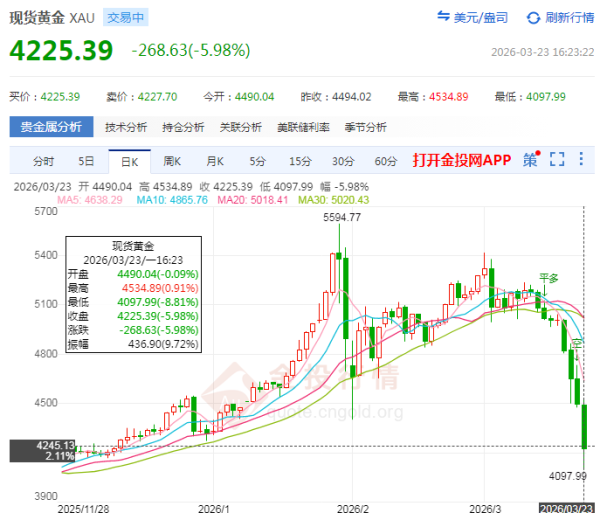The image size is (600, 513).
Task: Select the 5日 chart period
Action: (x=87, y=161)
